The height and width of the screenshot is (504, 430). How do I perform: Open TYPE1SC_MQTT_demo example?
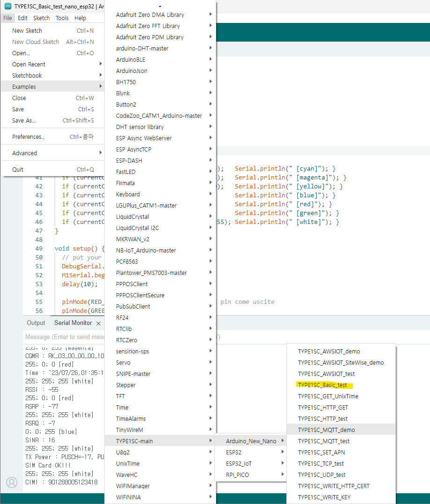[341, 430]
